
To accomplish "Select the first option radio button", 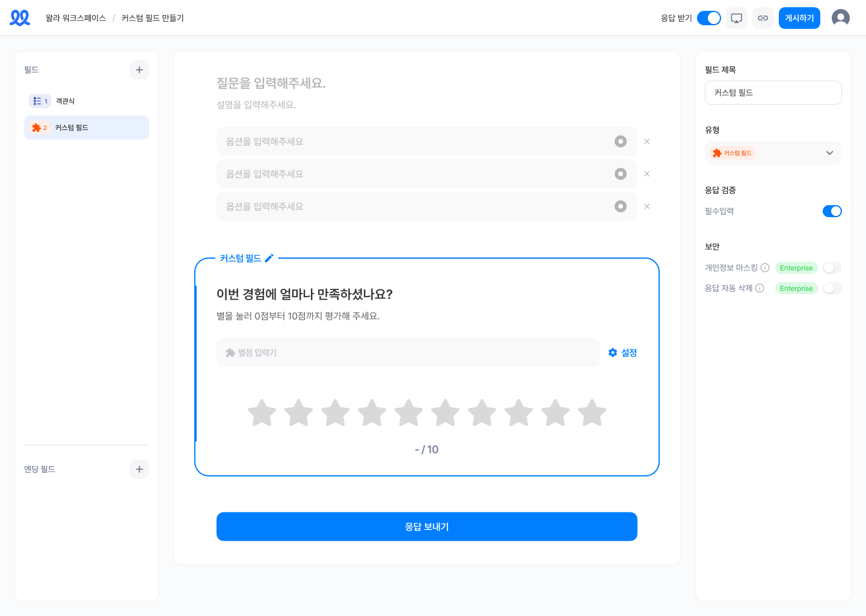I will click(x=621, y=141).
